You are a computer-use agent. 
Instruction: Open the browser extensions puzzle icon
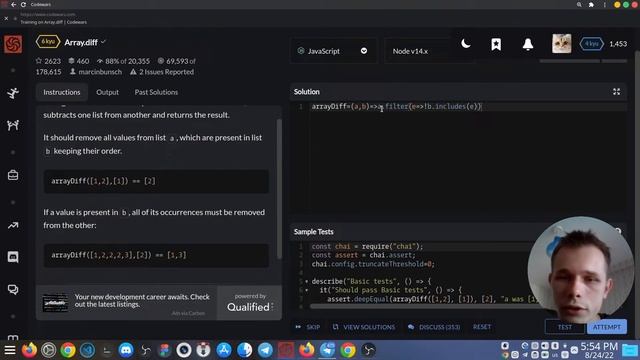point(591,4)
